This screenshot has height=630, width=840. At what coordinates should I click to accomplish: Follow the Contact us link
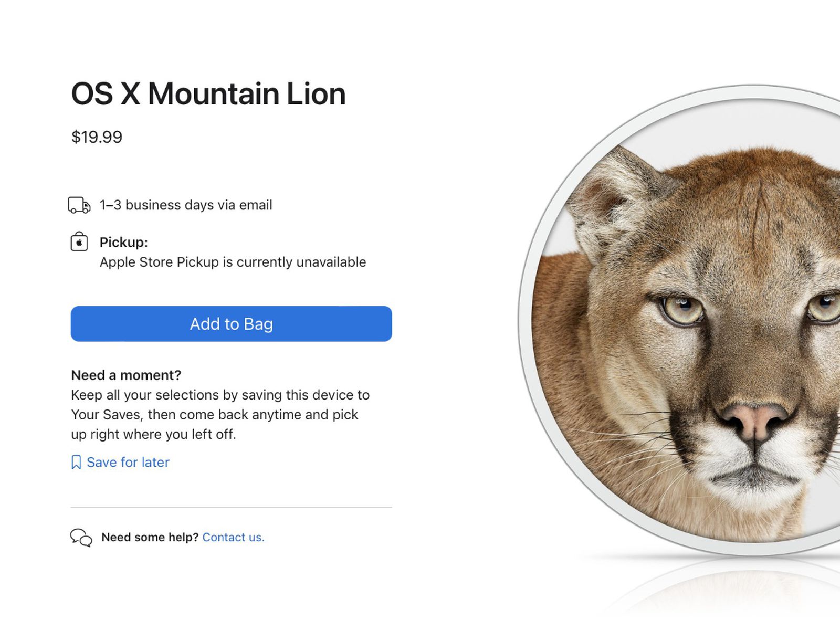(233, 537)
